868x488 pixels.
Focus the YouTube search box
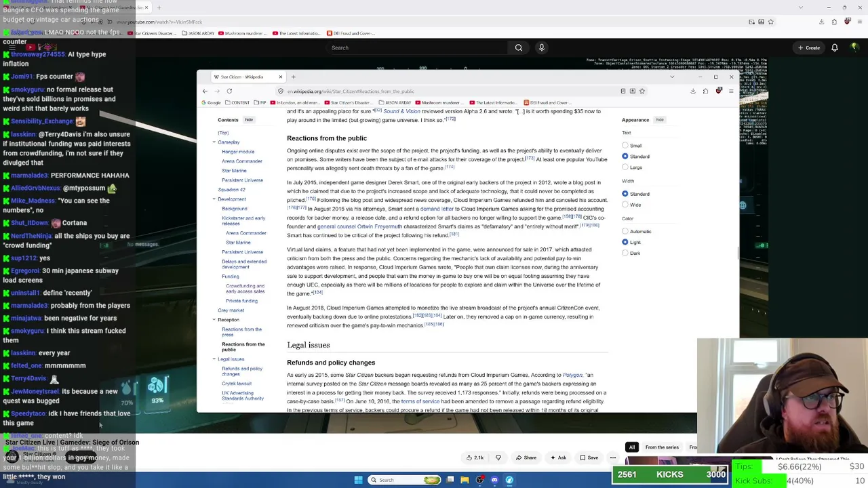pyautogui.click(x=416, y=47)
